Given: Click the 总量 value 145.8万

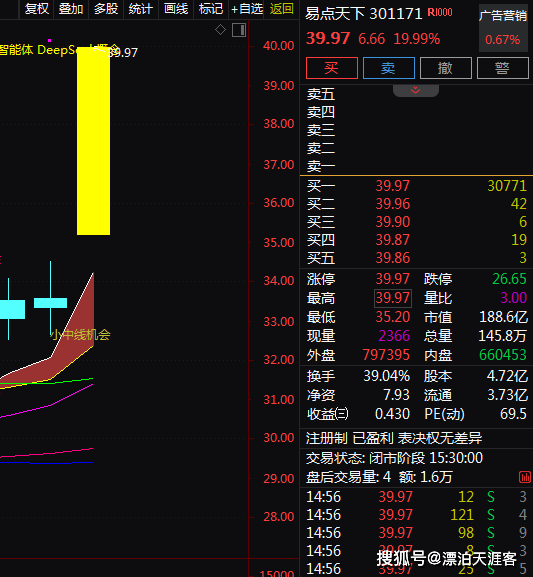Looking at the screenshot, I should (x=503, y=336).
